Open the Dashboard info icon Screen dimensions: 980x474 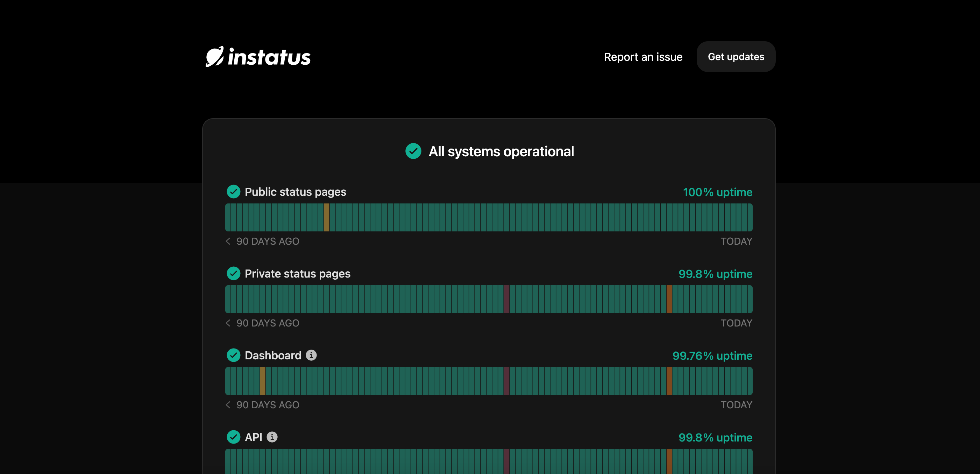(311, 355)
